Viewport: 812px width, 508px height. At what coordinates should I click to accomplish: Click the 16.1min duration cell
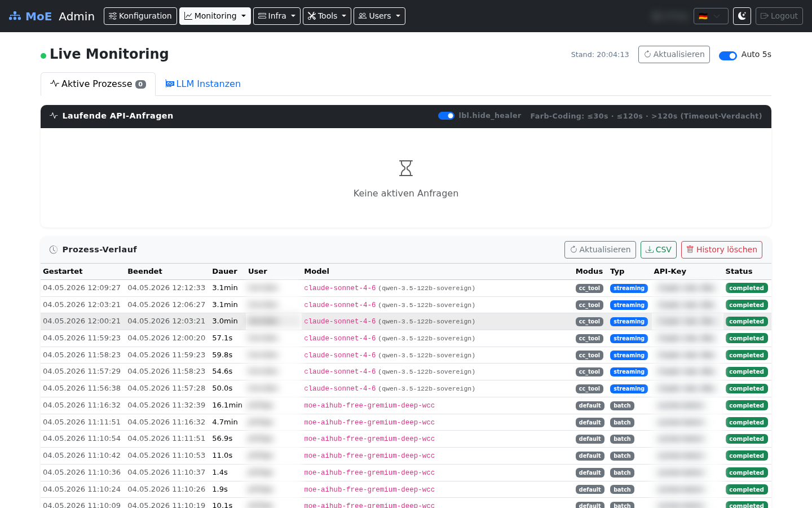pyautogui.click(x=227, y=405)
